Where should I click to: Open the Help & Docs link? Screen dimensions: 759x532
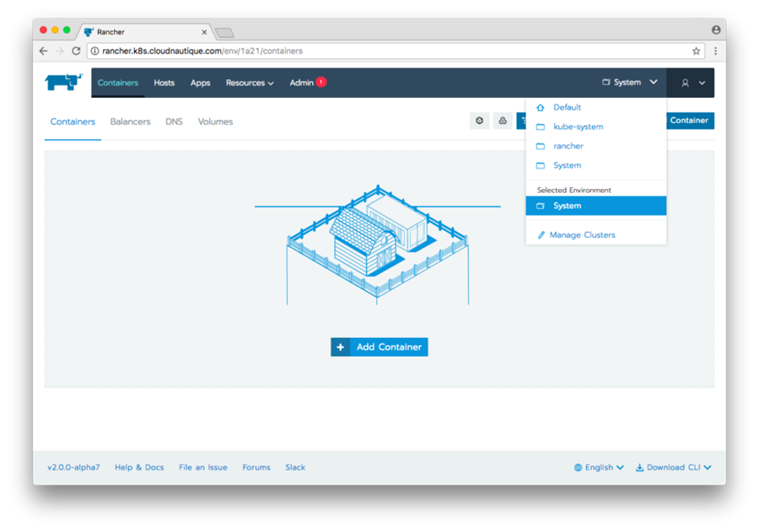pyautogui.click(x=139, y=467)
